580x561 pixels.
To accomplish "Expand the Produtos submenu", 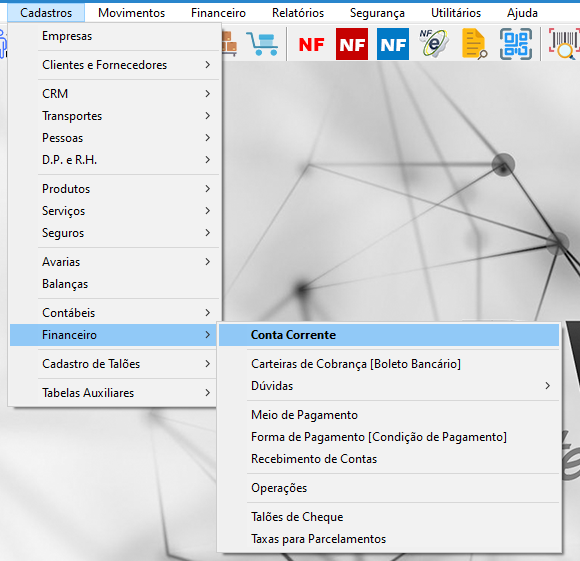I will tap(126, 189).
